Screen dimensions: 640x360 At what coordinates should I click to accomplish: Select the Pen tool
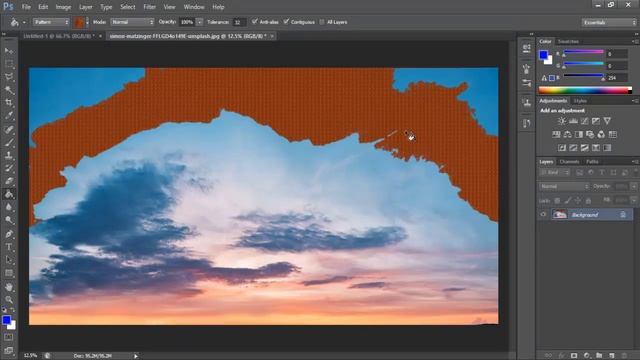tap(9, 234)
